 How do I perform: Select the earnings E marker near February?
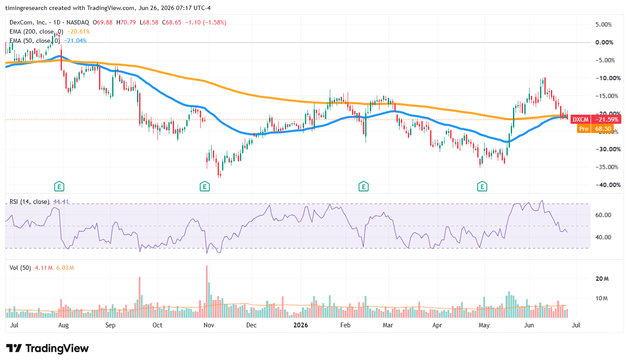[363, 187]
